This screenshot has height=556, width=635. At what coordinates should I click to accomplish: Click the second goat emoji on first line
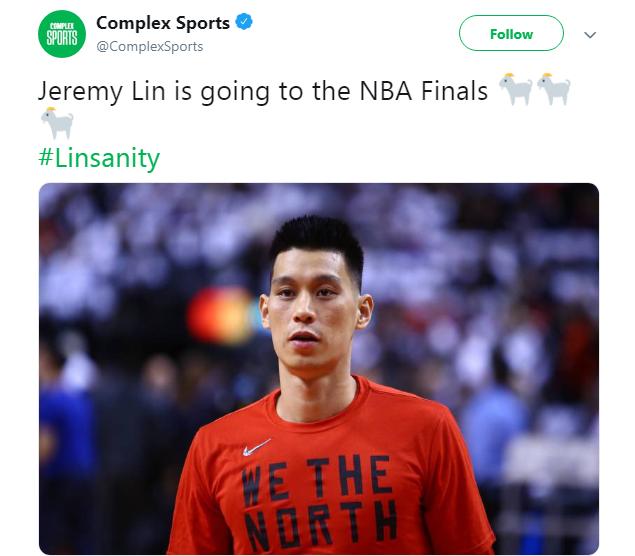click(554, 89)
